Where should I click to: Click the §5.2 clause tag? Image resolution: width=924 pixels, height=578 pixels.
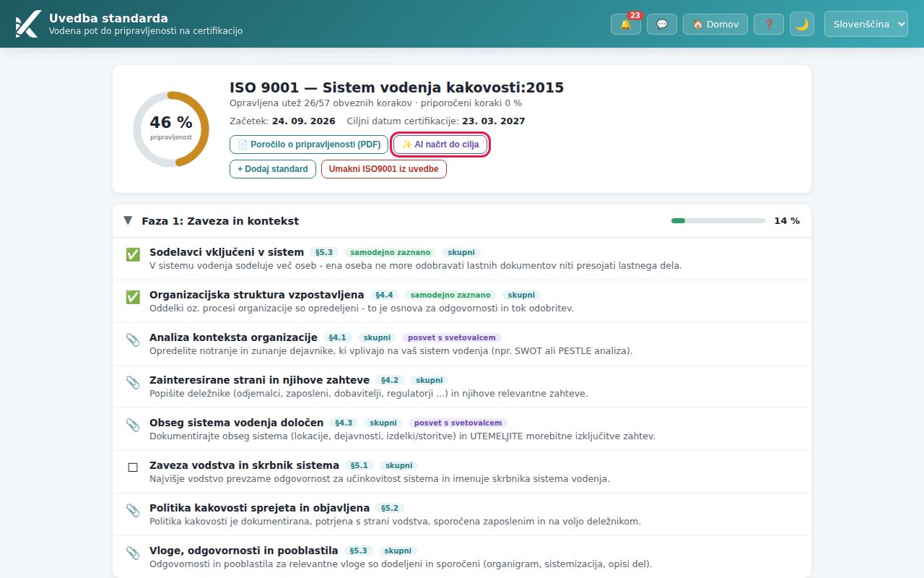(x=390, y=509)
